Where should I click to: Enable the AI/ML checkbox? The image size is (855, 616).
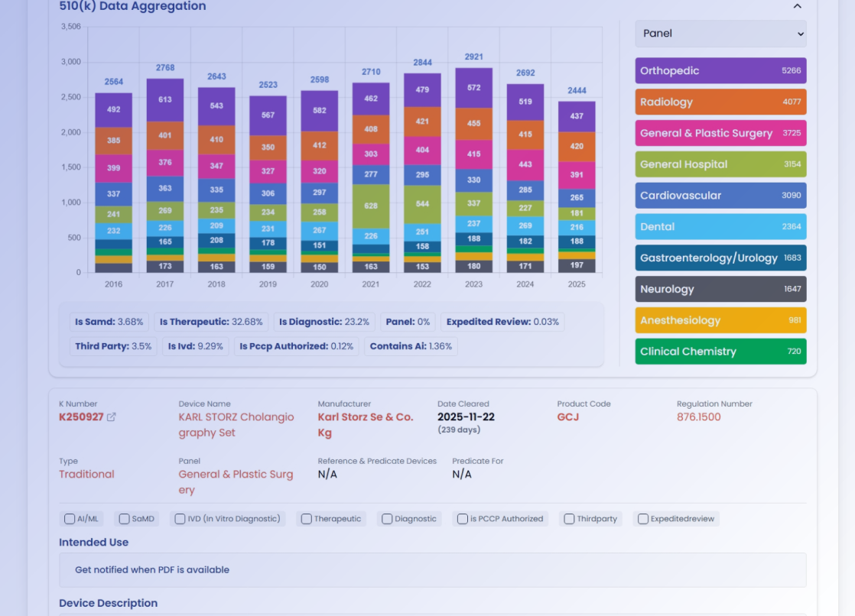point(70,519)
